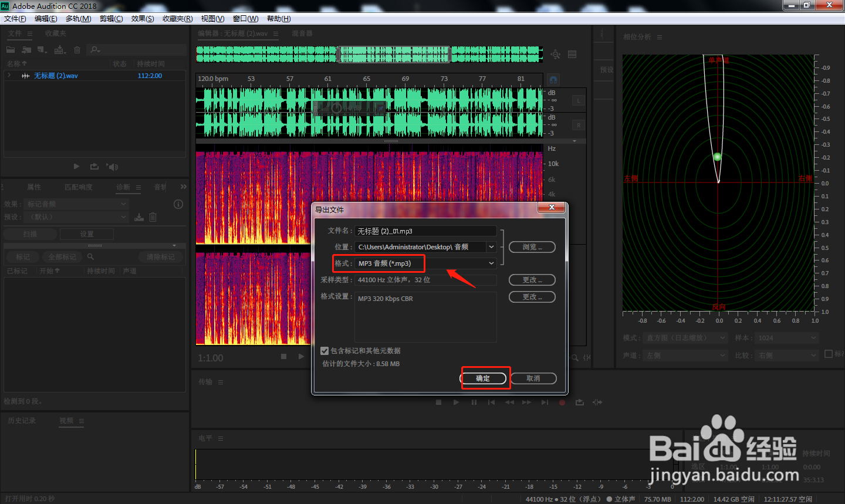Open the 预设 (默认) dropdown
This screenshot has height=504, width=845.
tap(76, 217)
